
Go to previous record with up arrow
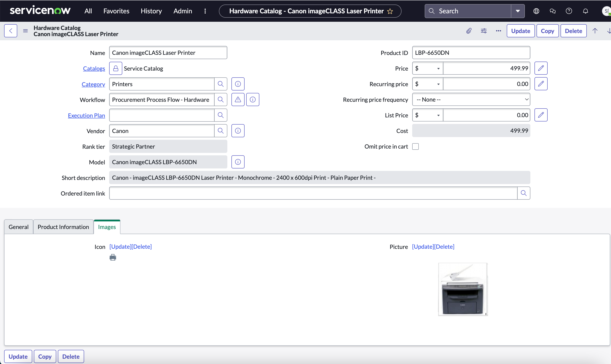[595, 31]
